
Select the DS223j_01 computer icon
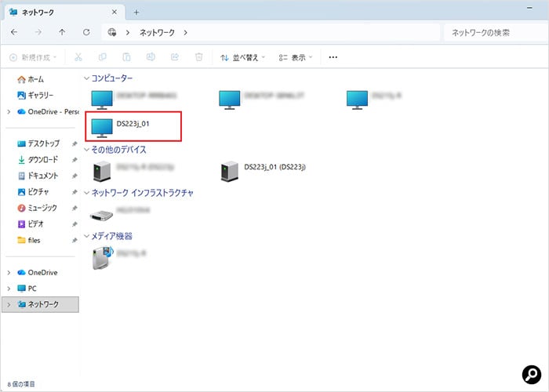coord(102,128)
